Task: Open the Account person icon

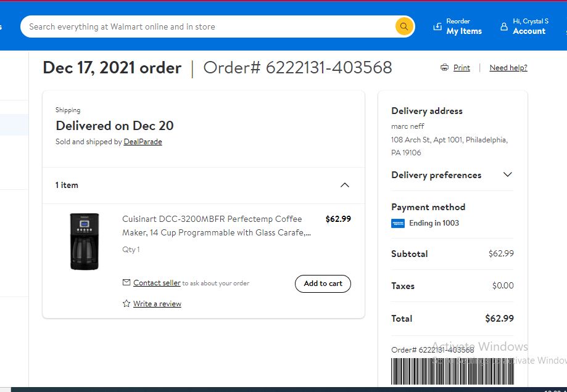Action: [503, 27]
